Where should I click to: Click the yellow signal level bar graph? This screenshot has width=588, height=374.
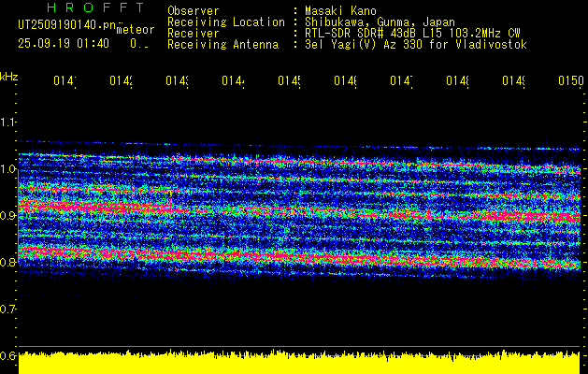point(299,364)
